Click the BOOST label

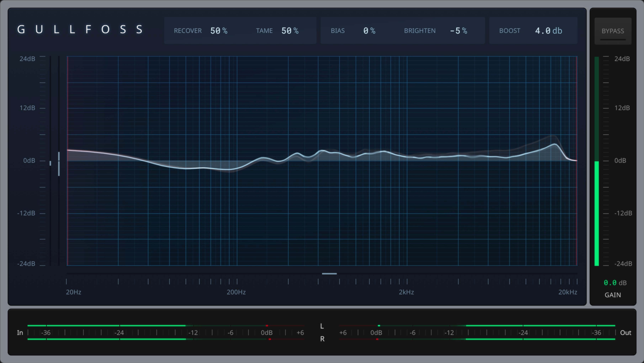coord(510,31)
